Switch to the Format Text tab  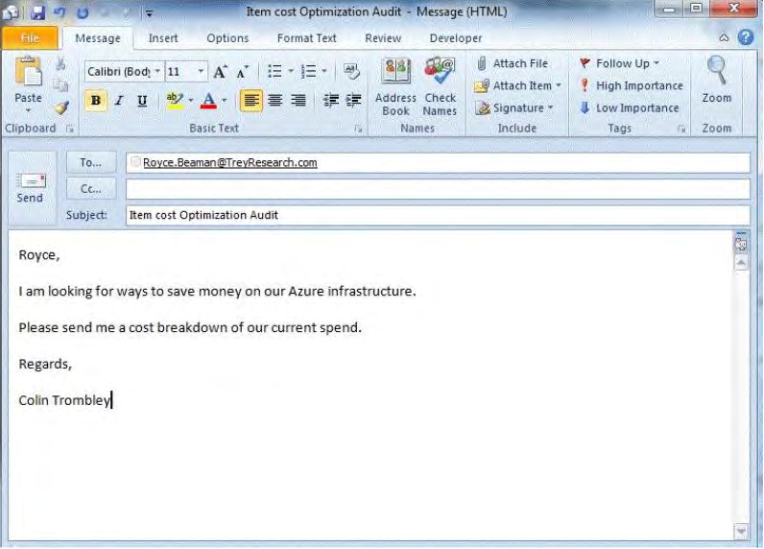click(306, 38)
